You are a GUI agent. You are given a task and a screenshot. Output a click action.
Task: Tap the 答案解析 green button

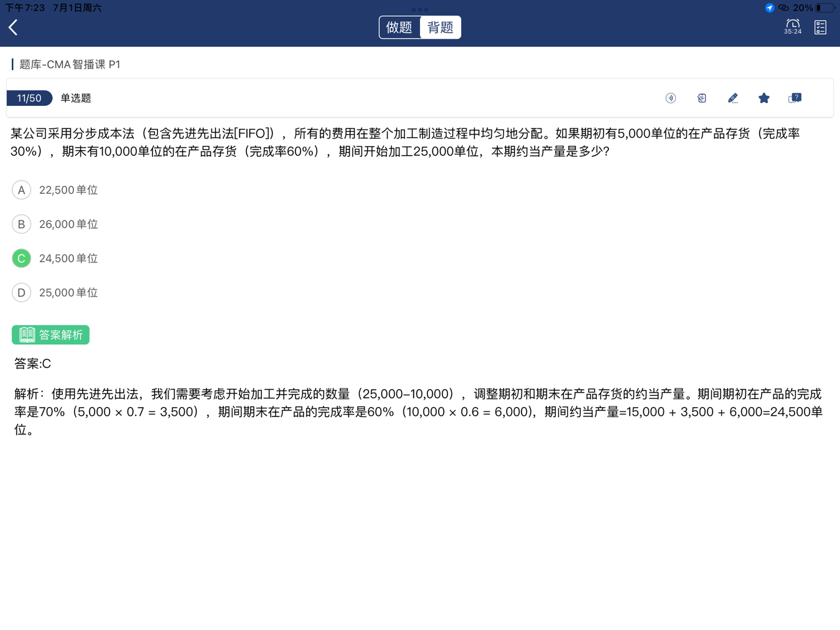51,335
